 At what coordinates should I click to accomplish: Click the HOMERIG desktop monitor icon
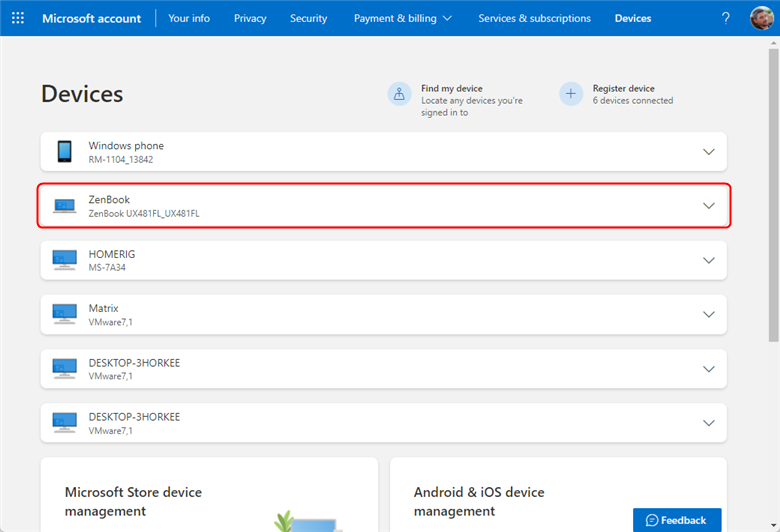point(65,260)
